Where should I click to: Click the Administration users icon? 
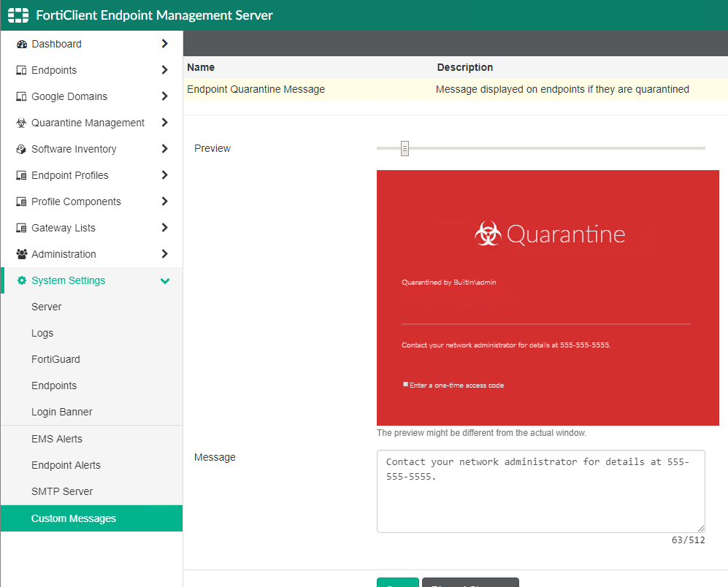click(x=21, y=254)
